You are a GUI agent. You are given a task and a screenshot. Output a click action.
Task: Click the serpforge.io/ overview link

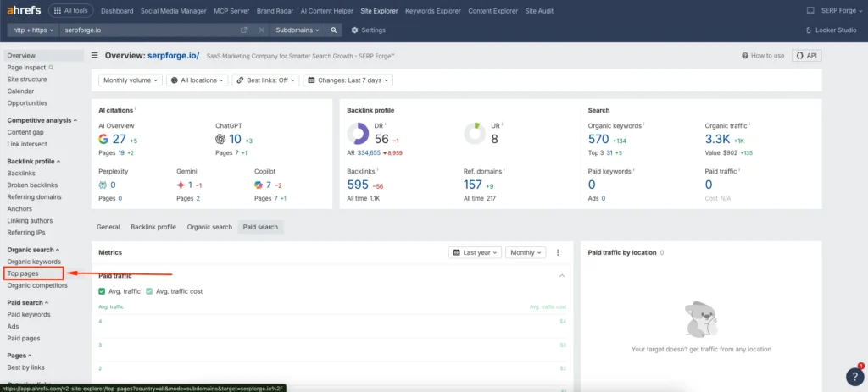click(173, 55)
